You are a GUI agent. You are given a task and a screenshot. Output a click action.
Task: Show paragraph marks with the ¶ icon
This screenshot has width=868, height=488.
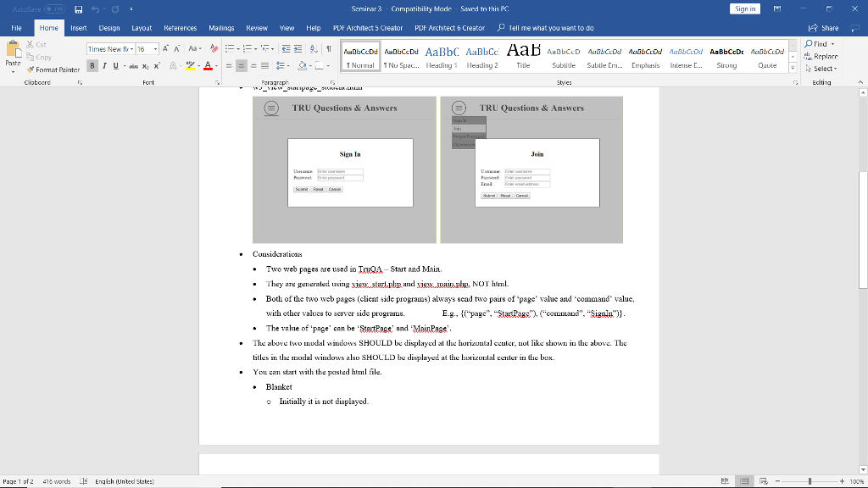click(x=328, y=49)
